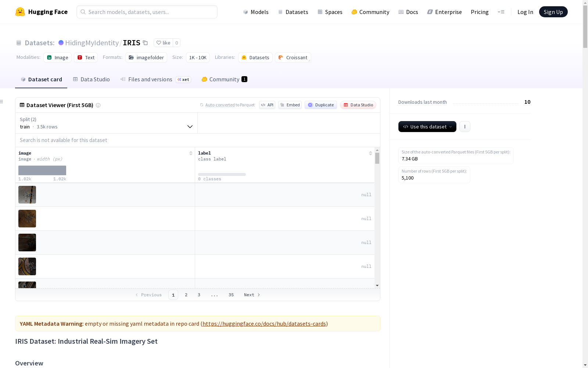
Task: Open the Dataset Viewer info icon
Action: pos(98,105)
